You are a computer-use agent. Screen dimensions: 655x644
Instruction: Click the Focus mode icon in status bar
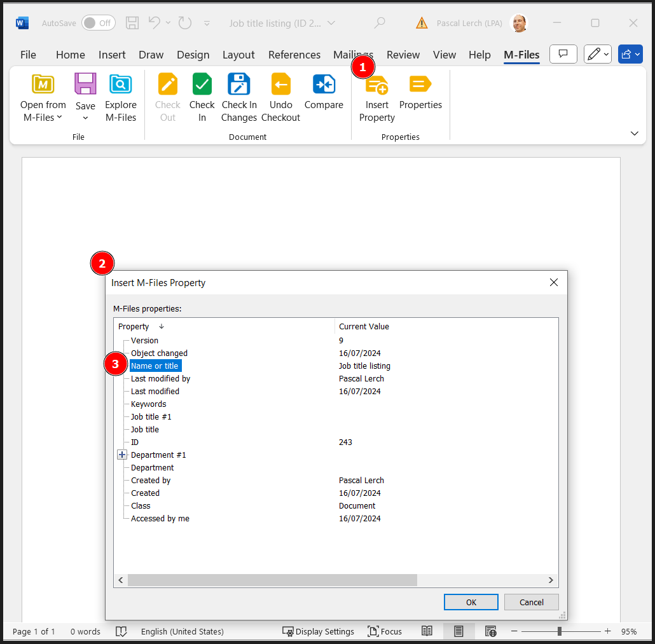373,631
